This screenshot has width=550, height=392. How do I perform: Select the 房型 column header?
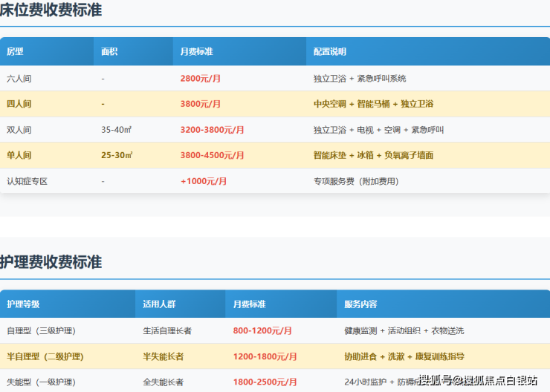[x=16, y=52]
